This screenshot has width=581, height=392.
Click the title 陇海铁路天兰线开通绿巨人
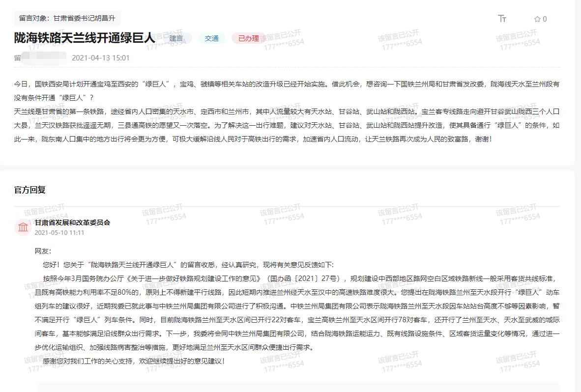click(85, 38)
